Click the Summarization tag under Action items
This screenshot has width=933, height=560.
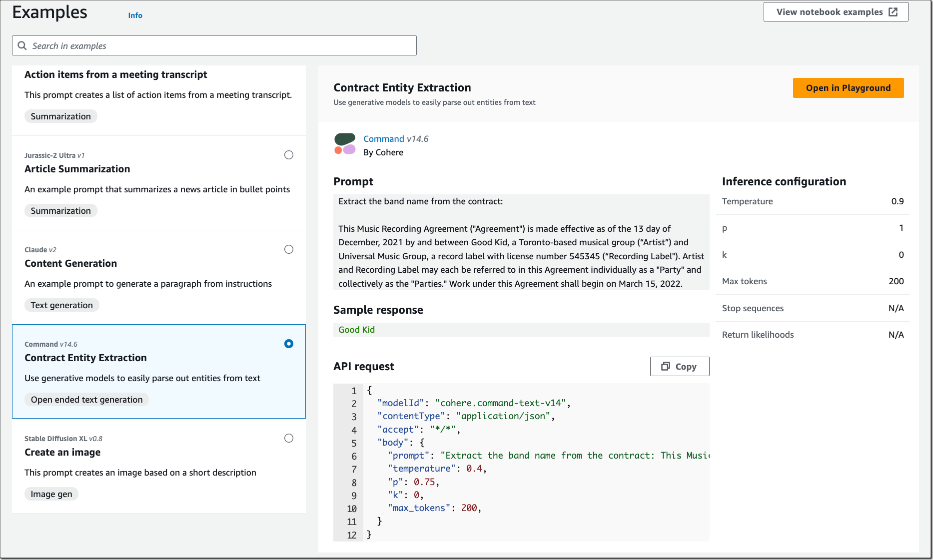pyautogui.click(x=61, y=116)
